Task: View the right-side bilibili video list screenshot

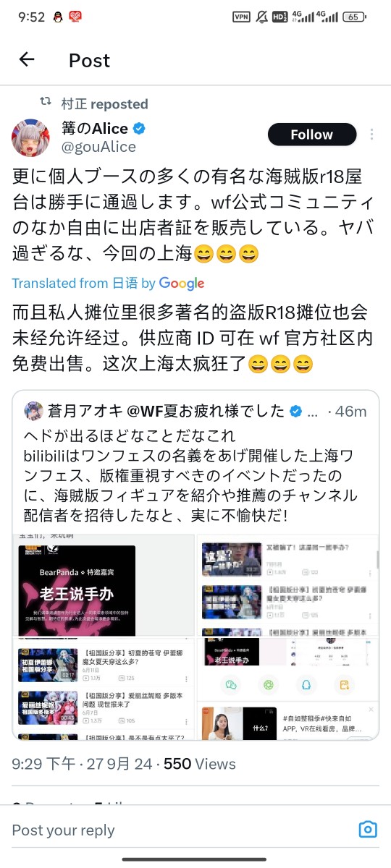Action: pyautogui.click(x=287, y=584)
